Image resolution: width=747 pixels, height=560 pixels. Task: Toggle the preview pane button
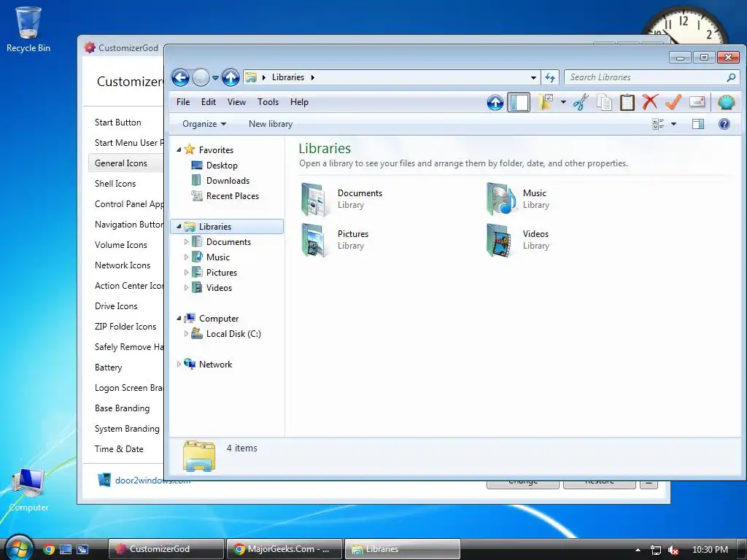(698, 124)
